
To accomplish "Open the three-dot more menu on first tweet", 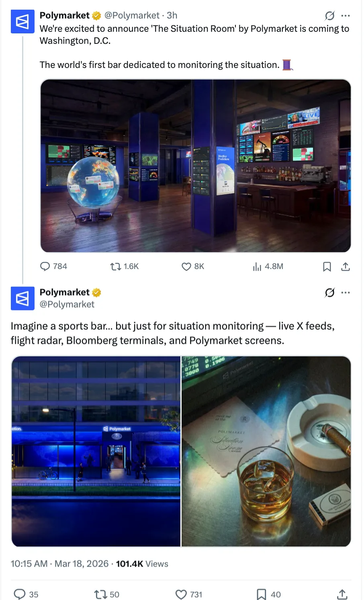I will coord(346,16).
